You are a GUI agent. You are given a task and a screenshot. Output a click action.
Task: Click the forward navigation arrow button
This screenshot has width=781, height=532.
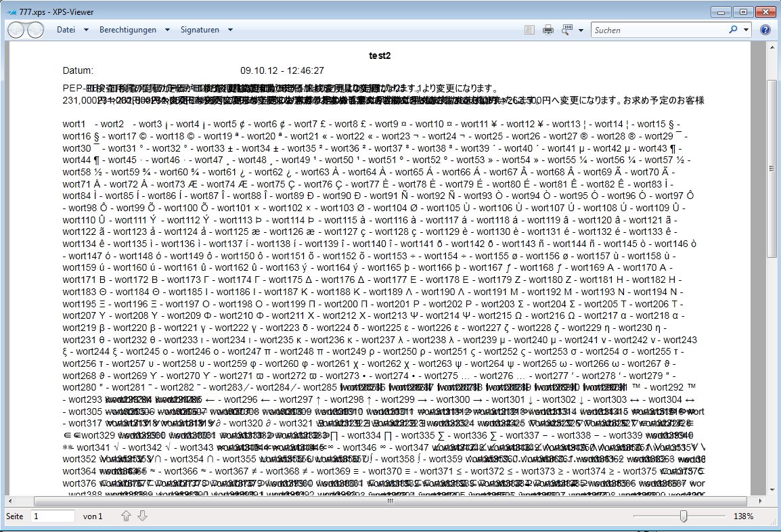coord(35,30)
